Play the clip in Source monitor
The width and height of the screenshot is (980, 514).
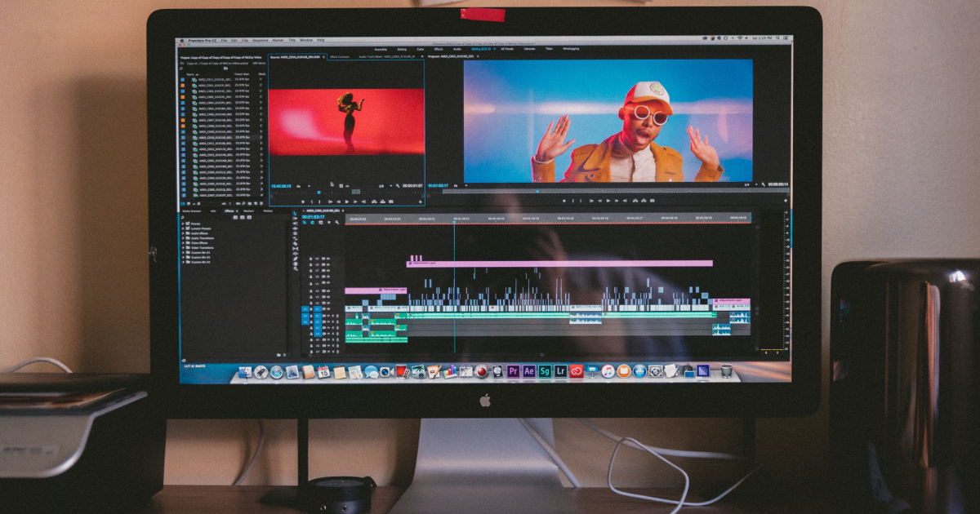tap(347, 201)
